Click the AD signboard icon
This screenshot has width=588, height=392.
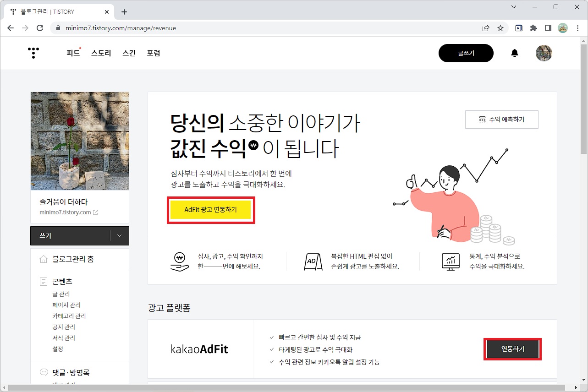tap(313, 261)
